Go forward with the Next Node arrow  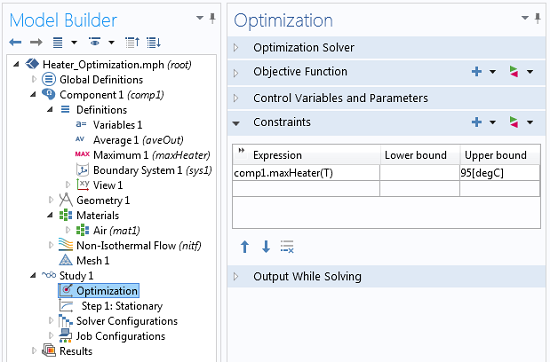tap(36, 43)
